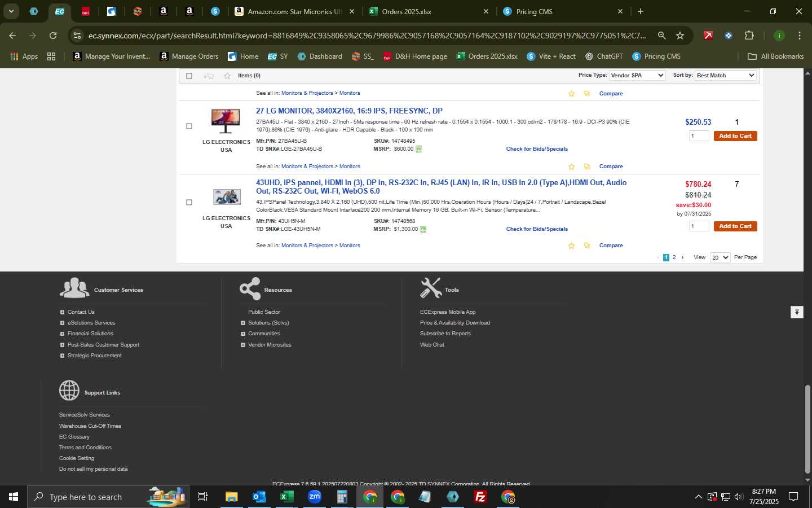Image resolution: width=812 pixels, height=508 pixels.
Task: Click the quantity field for 43UHD display
Action: (x=699, y=226)
